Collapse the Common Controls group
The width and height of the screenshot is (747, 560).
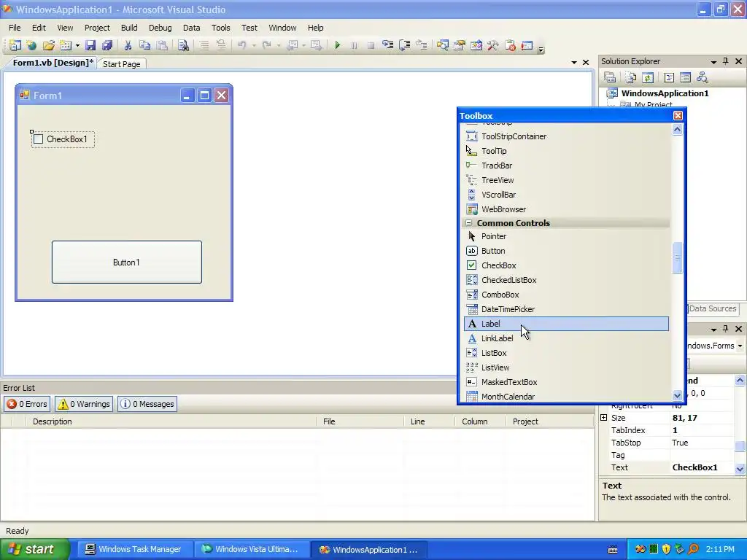pyautogui.click(x=469, y=223)
